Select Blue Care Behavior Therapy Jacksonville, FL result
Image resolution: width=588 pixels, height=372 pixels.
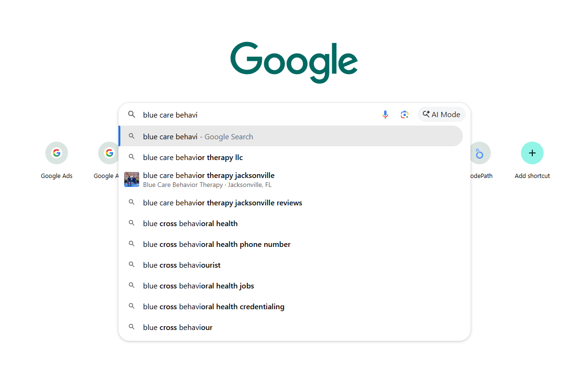click(x=291, y=179)
